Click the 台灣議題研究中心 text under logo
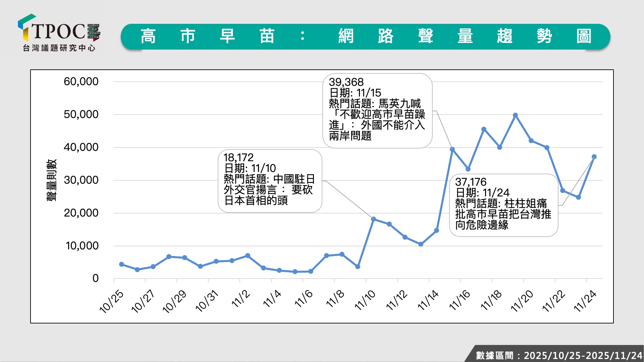The image size is (644, 362). pos(59,48)
